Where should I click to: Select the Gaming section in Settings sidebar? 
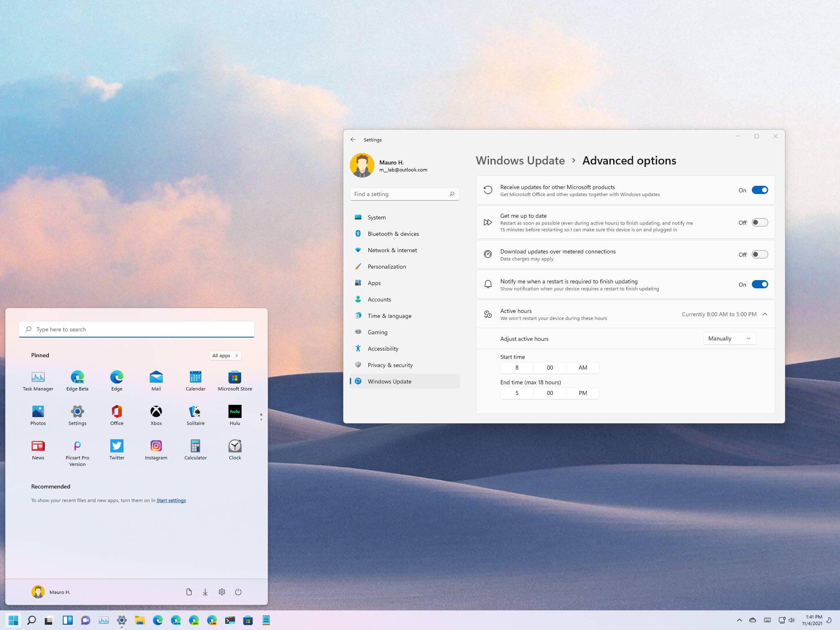(377, 332)
